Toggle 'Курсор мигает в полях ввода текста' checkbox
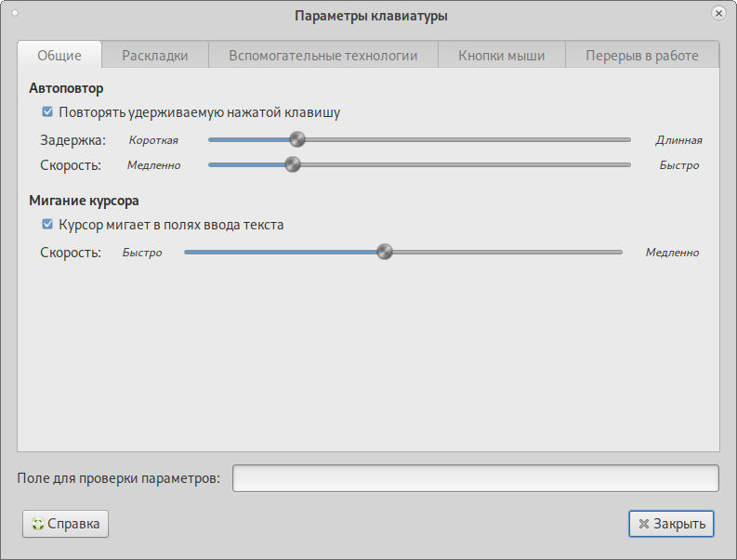This screenshot has height=560, width=737. [47, 224]
